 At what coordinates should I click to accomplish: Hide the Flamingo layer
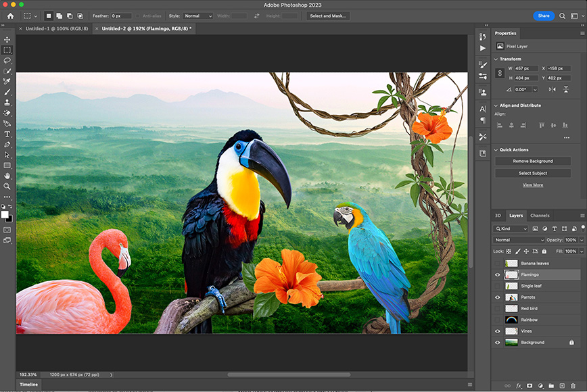click(498, 274)
